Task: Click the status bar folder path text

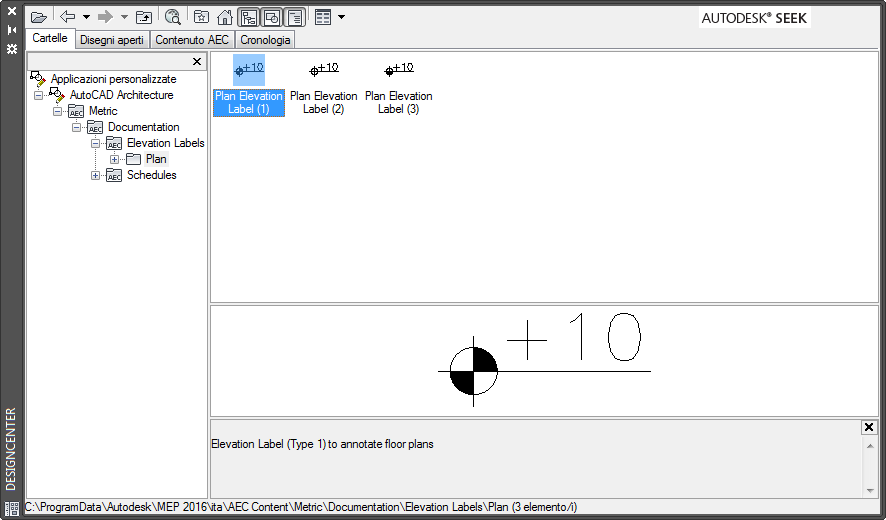Action: pyautogui.click(x=301, y=507)
